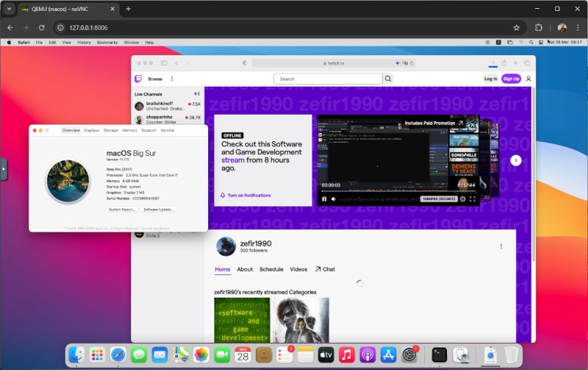Click the search magnifier button on Twitch
The width and height of the screenshot is (588, 370).
(388, 79)
